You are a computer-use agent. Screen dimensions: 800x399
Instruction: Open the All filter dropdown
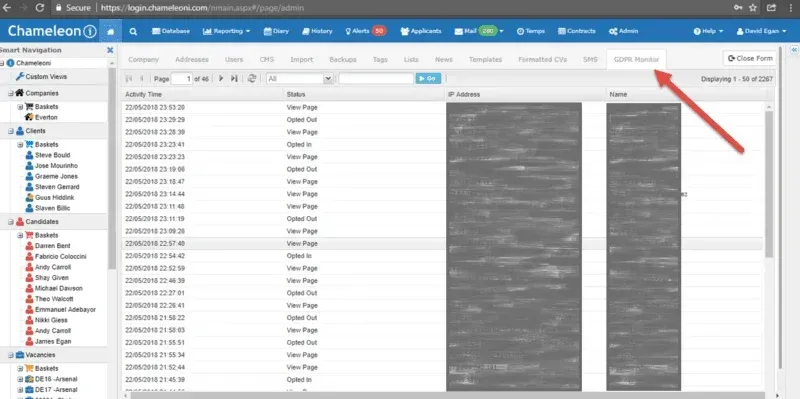pyautogui.click(x=299, y=79)
